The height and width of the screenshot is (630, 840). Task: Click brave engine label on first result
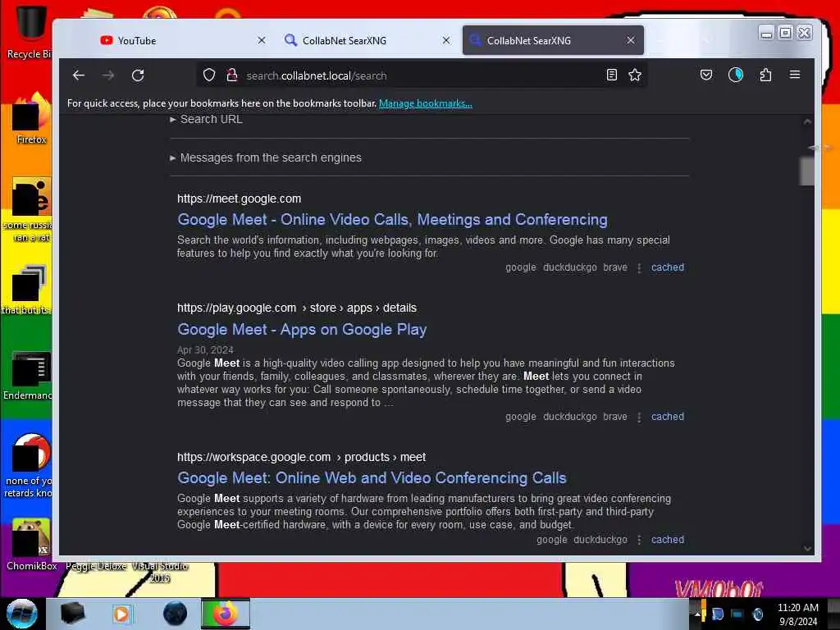615,267
